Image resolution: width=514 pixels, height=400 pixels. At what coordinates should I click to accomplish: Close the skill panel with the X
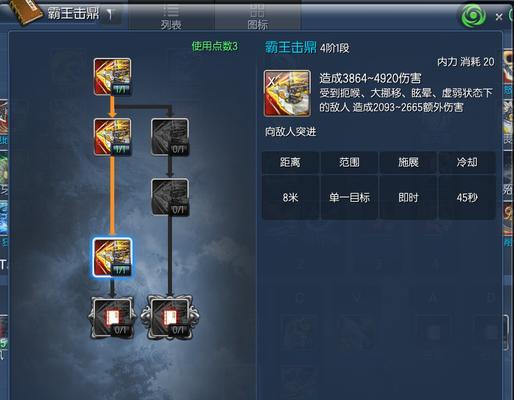click(499, 17)
